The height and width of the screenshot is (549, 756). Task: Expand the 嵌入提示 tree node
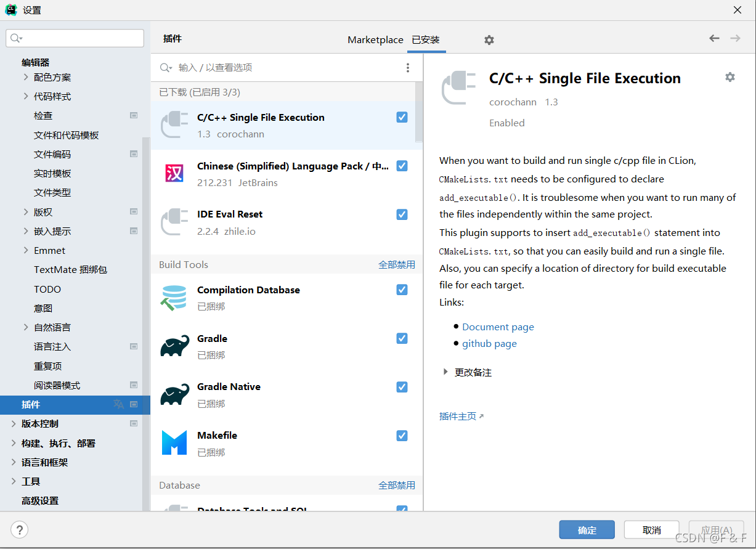[26, 231]
